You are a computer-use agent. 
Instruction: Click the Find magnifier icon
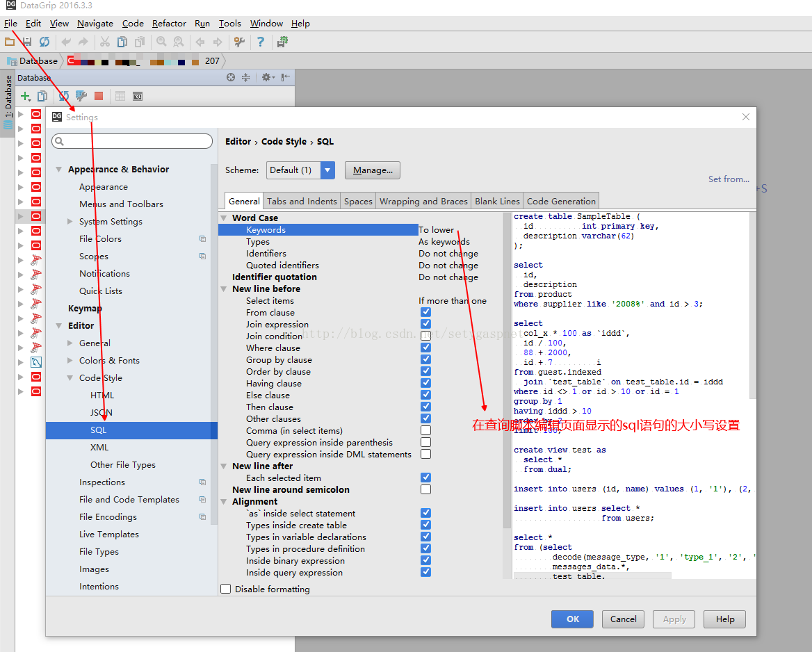tap(161, 42)
